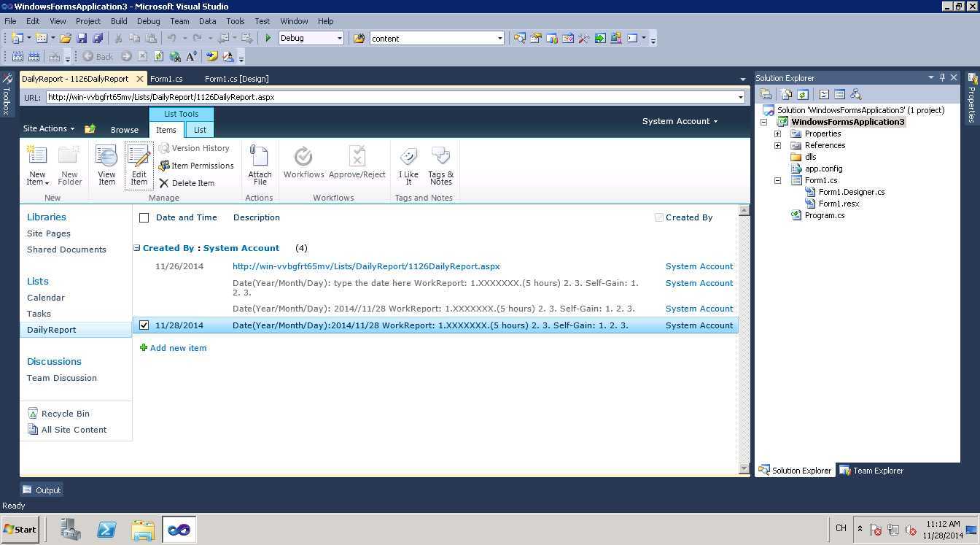The image size is (980, 545).
Task: Expand the References node in Solution Explorer
Action: tap(777, 145)
